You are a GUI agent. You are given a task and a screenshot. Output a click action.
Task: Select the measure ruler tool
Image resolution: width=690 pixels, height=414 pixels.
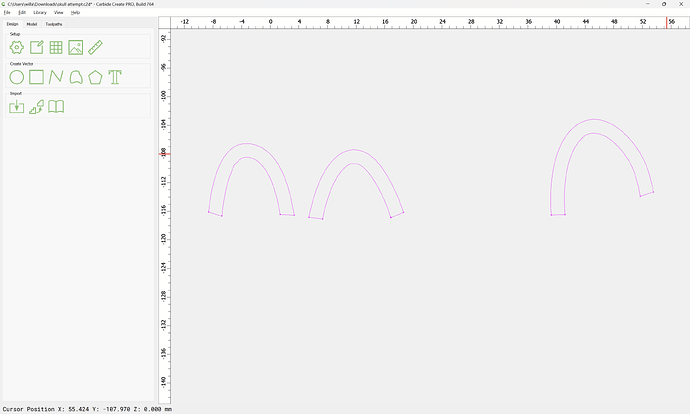tap(95, 47)
